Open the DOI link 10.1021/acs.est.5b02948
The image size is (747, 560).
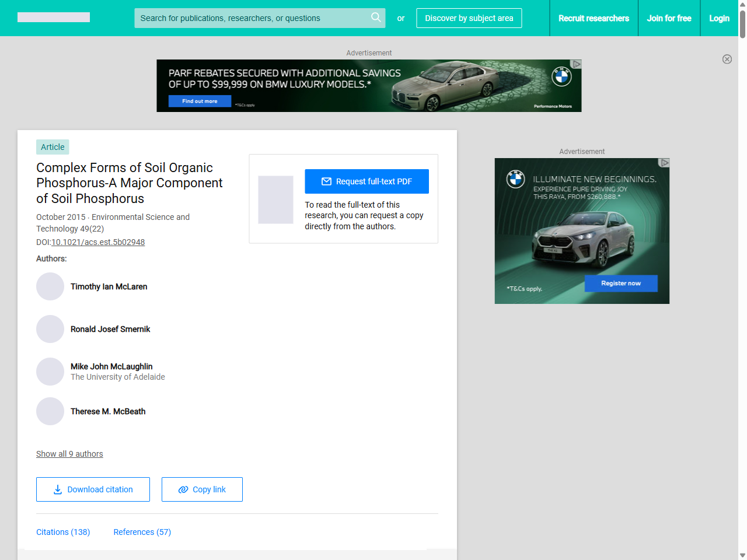coord(98,242)
